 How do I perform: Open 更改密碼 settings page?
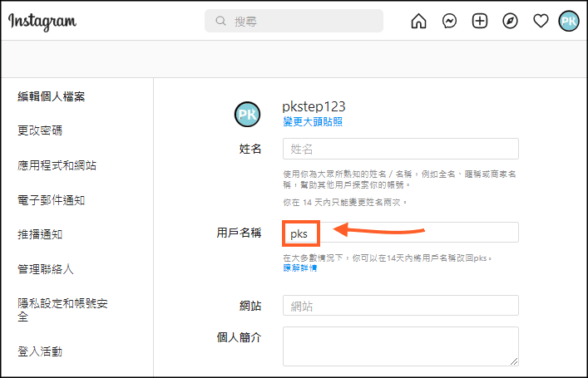40,130
